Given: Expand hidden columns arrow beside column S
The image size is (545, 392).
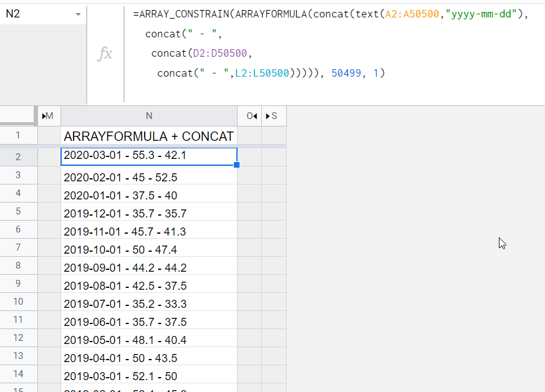Looking at the screenshot, I should pos(268,116).
